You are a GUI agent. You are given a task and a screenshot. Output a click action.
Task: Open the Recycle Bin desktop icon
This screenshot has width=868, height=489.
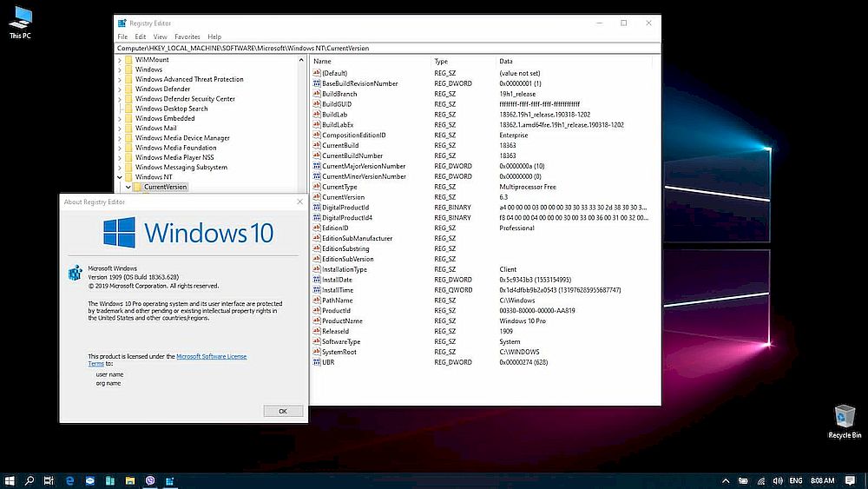coord(845,422)
